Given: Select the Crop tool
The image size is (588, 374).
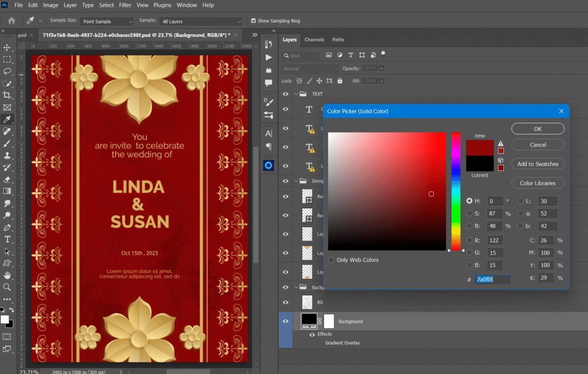Looking at the screenshot, I should (x=7, y=95).
